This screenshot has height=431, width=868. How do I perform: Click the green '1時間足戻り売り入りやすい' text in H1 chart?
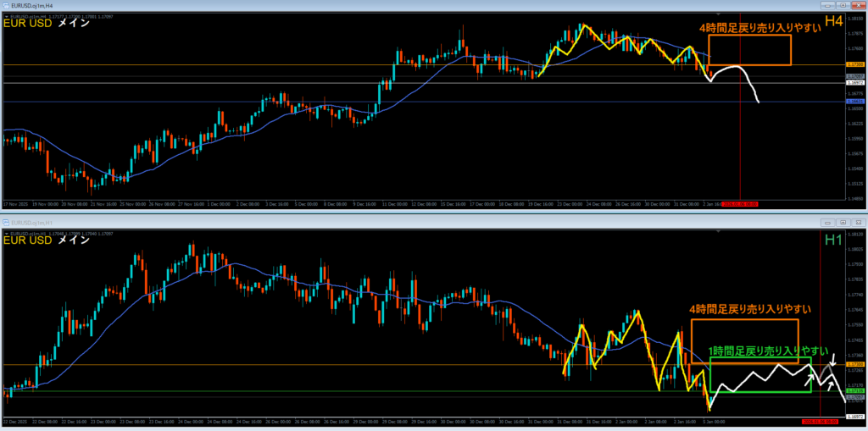[x=764, y=351]
